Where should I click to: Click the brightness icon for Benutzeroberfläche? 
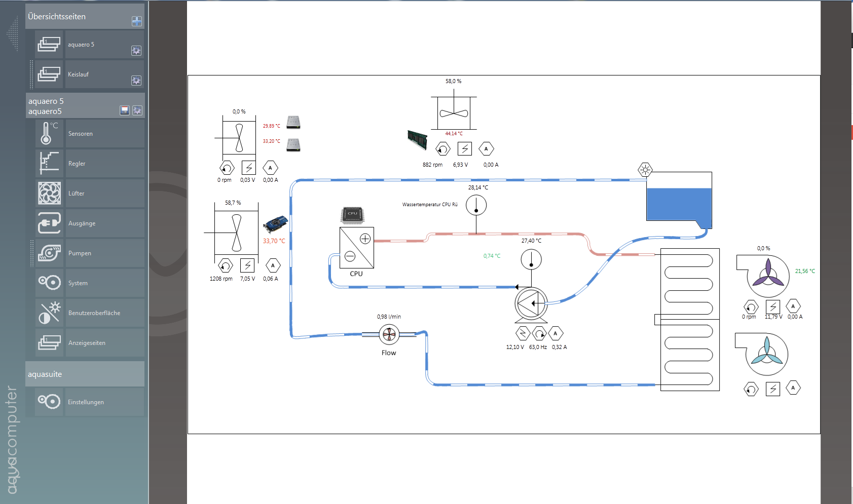click(x=49, y=313)
